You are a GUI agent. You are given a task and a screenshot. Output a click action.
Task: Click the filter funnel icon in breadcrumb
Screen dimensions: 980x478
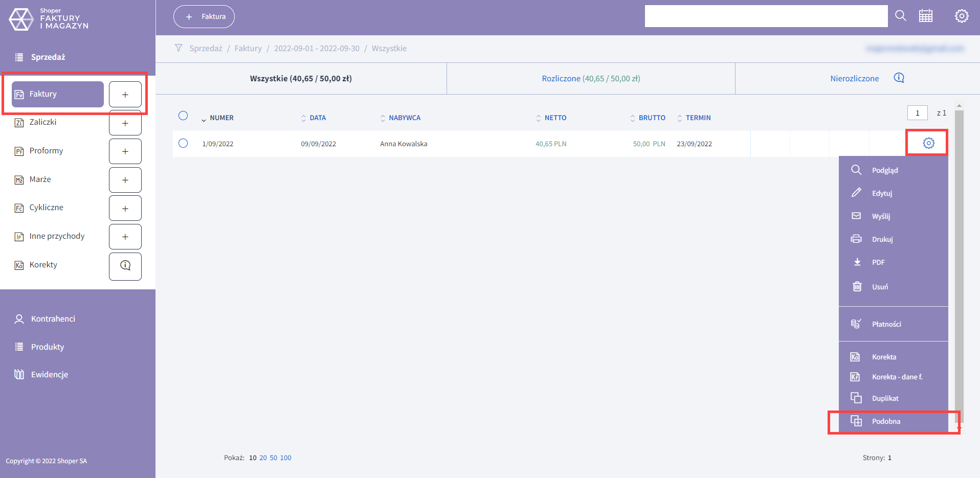[179, 48]
